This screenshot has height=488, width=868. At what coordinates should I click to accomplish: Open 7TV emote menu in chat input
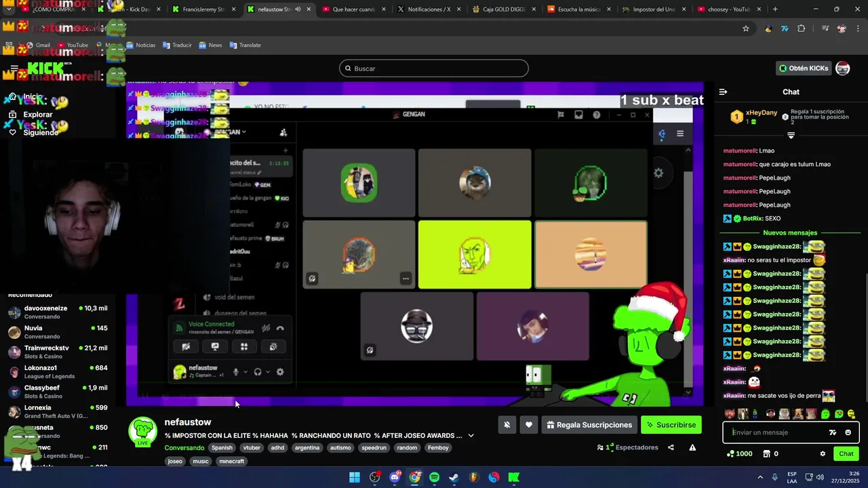click(833, 432)
